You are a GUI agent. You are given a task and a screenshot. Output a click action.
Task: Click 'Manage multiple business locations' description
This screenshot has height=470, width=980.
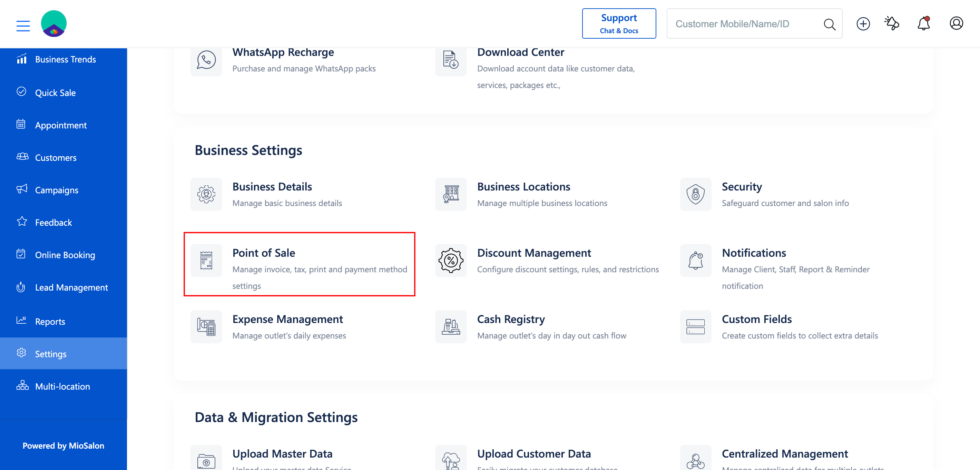pyautogui.click(x=542, y=203)
